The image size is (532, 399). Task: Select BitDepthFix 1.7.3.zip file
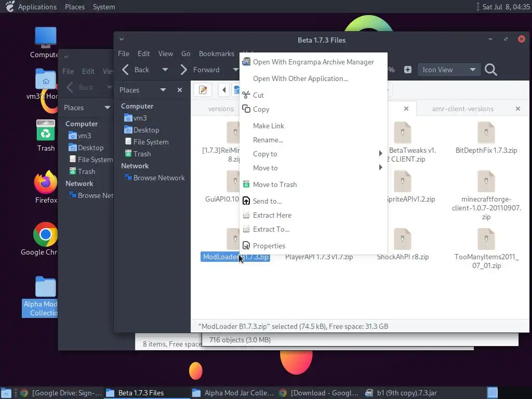point(486,137)
